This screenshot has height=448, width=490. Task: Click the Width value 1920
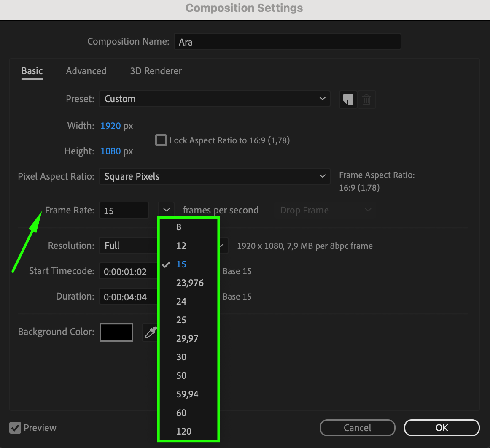pyautogui.click(x=110, y=126)
